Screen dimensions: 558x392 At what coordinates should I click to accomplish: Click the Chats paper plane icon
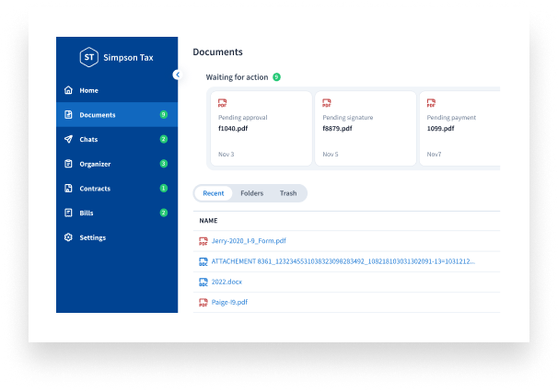pyautogui.click(x=68, y=139)
